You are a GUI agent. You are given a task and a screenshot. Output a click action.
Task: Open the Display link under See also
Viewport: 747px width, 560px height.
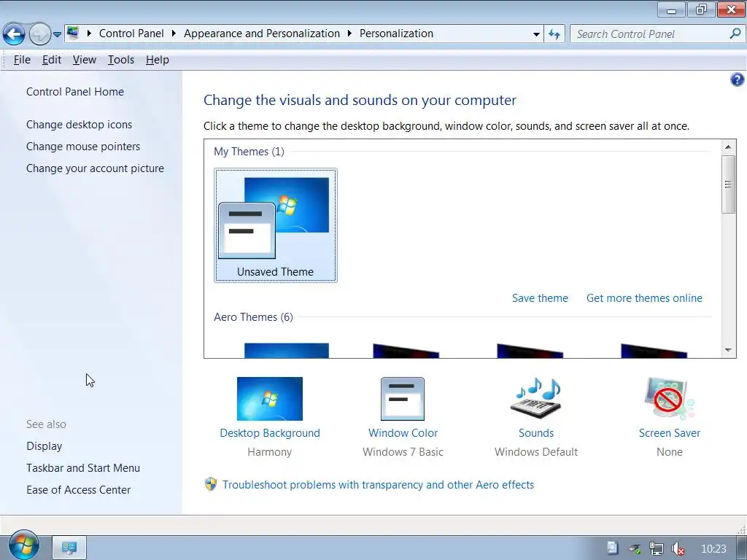44,446
